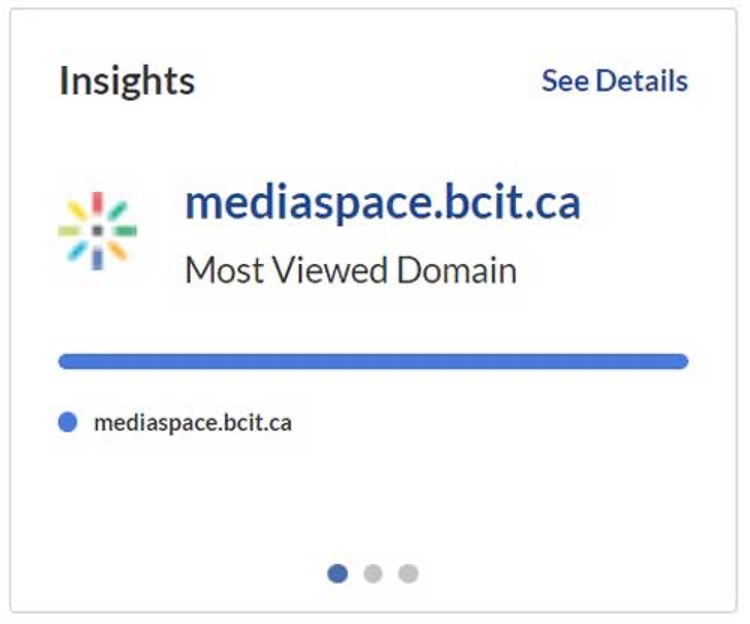Viewport: 750px width, 624px height.
Task: Click the cyan ray of the starburst logo
Action: pos(78,251)
